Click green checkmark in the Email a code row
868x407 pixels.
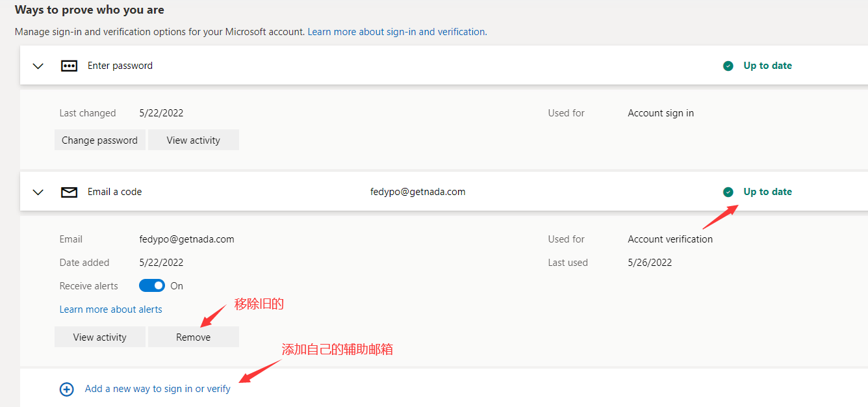coord(728,192)
